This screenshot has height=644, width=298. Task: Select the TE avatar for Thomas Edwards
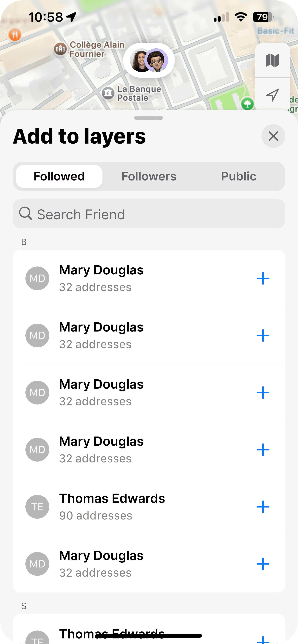coord(37,507)
